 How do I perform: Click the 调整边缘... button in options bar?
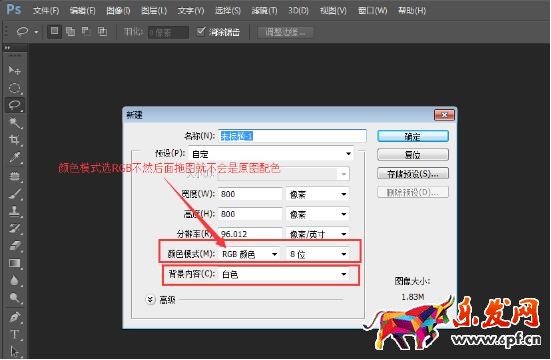pyautogui.click(x=285, y=32)
